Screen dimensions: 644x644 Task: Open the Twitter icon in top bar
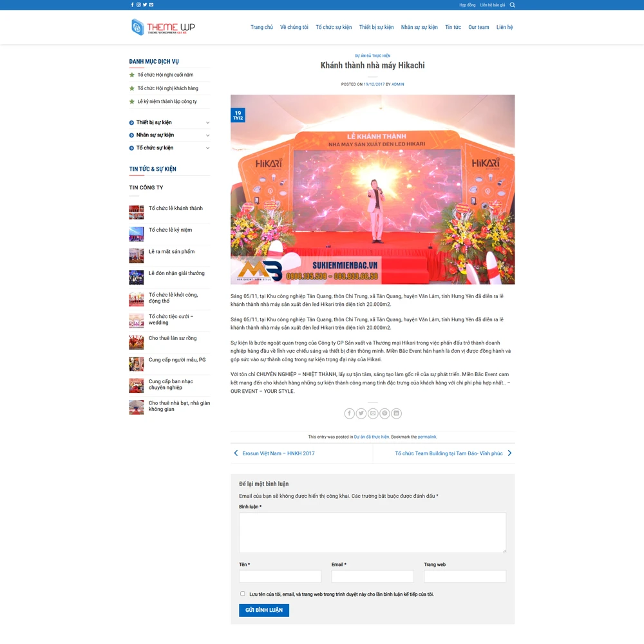point(145,5)
